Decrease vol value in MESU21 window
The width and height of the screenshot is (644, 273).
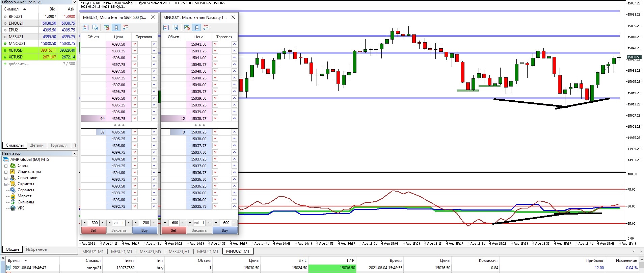109,223
